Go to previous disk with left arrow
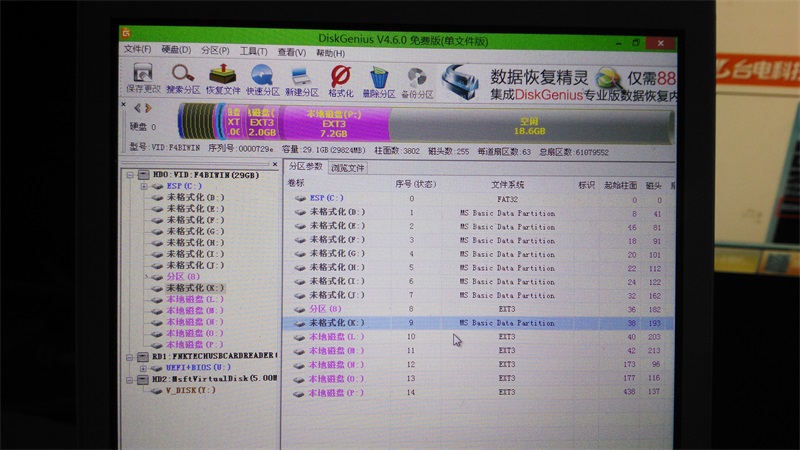Viewport: 800px width, 450px height. click(x=137, y=108)
